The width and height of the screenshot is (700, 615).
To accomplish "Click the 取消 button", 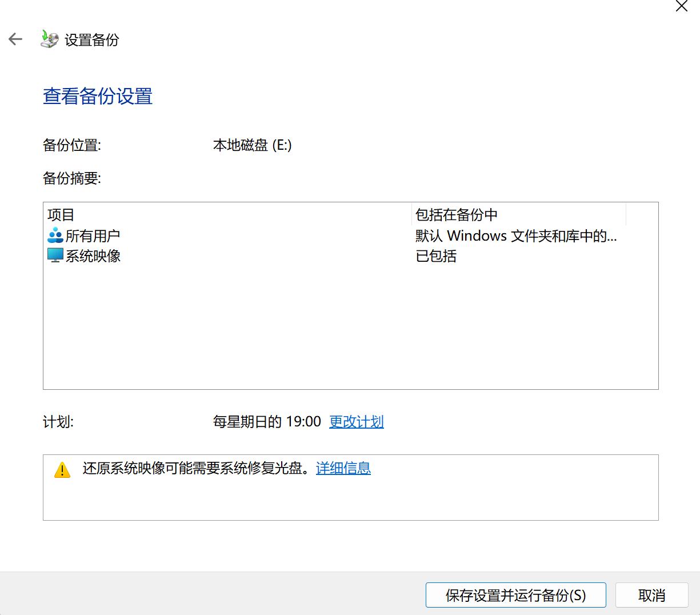I will pyautogui.click(x=651, y=595).
